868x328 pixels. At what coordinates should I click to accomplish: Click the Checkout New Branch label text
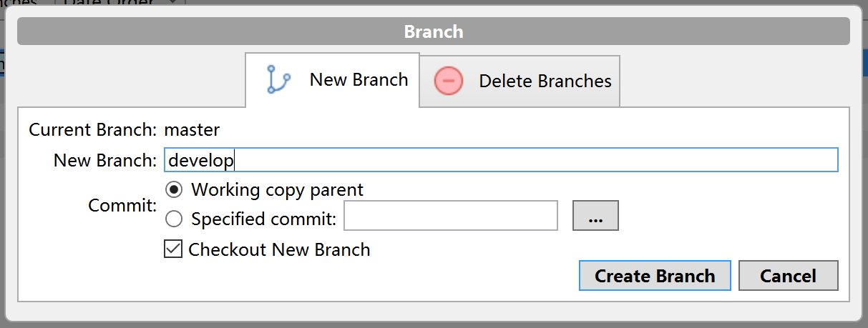279,249
